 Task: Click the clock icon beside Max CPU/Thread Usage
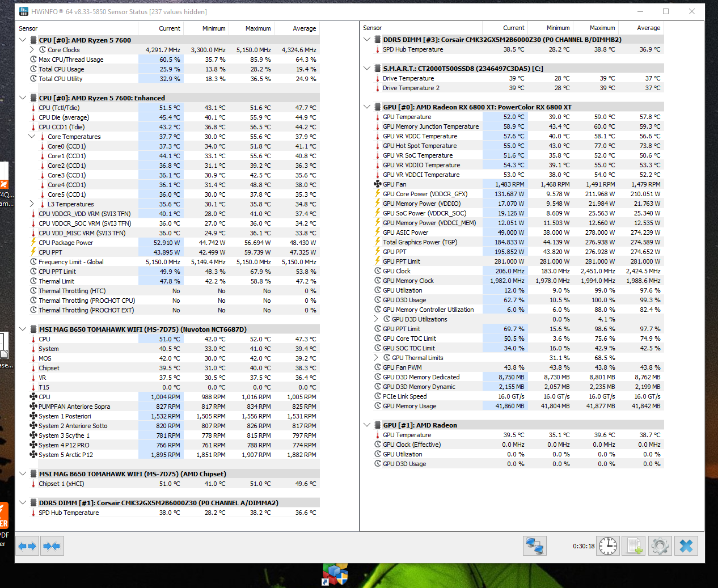(x=33, y=60)
